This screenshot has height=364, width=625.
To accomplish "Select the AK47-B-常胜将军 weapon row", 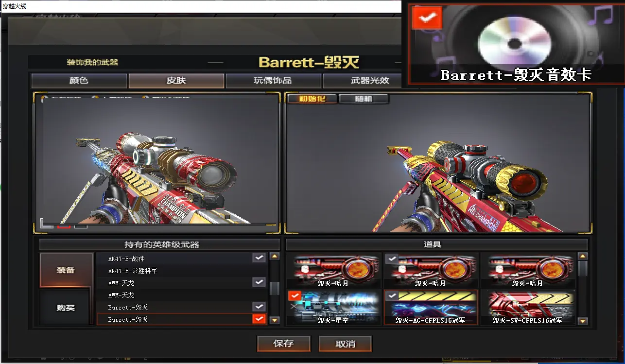I will coord(182,271).
